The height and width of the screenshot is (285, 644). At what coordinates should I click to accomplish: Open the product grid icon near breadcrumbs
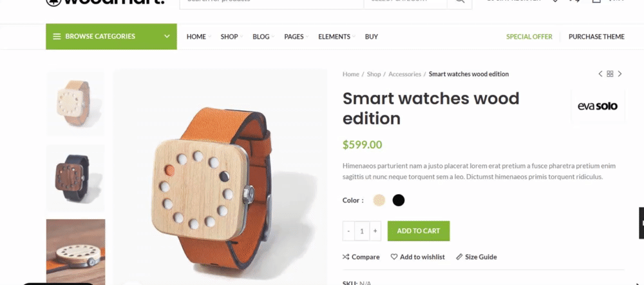pyautogui.click(x=610, y=74)
